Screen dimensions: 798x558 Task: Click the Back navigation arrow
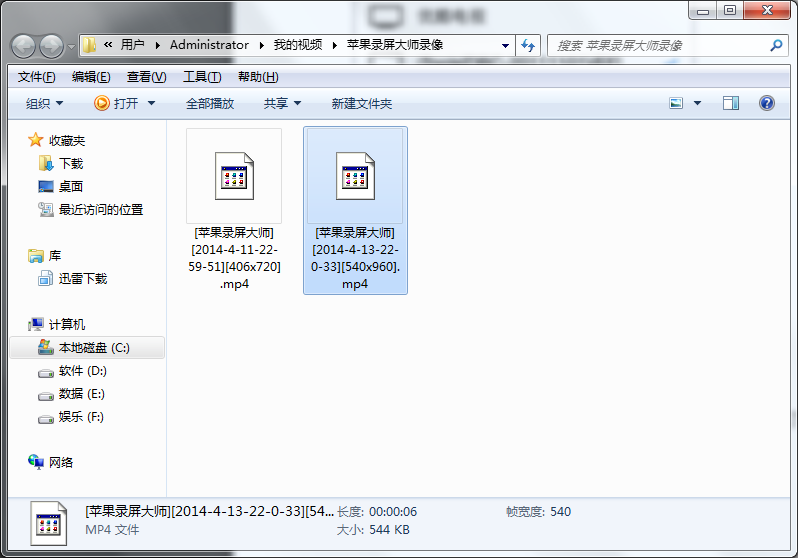[x=23, y=46]
